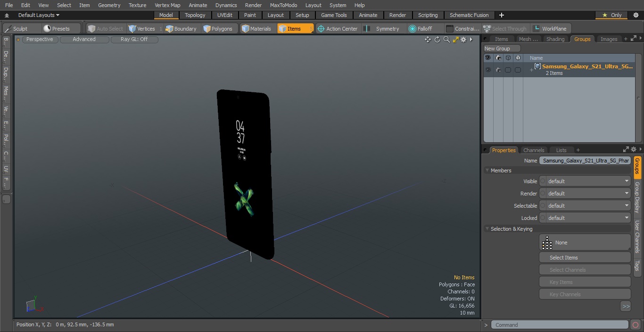The width and height of the screenshot is (644, 332).
Task: Toggle render camera of Samsung group
Action: (x=498, y=70)
